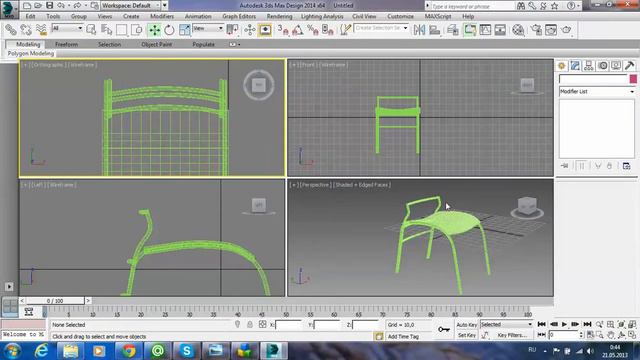This screenshot has width=640, height=360.
Task: Open the 'Selected' key filter dropdown
Action: click(x=506, y=324)
